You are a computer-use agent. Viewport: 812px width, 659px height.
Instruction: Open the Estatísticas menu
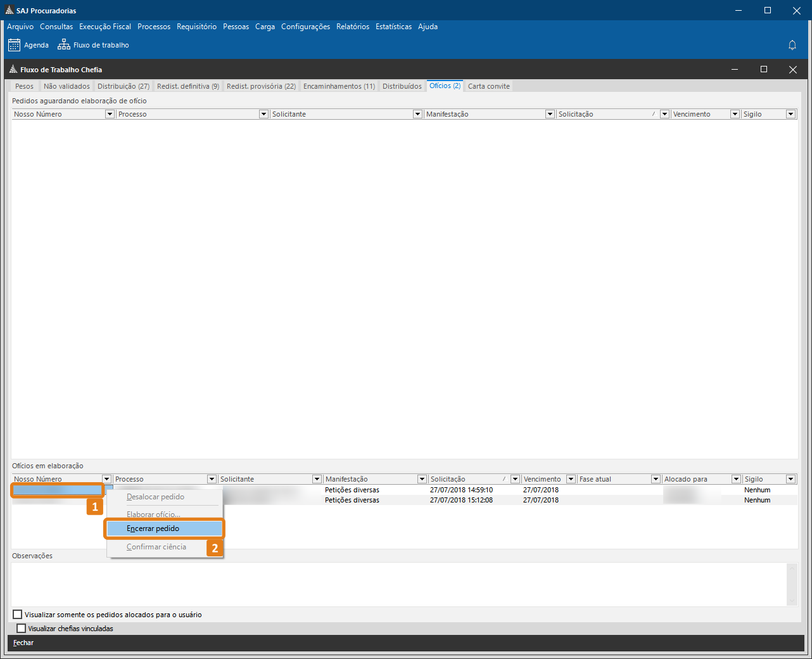click(393, 27)
